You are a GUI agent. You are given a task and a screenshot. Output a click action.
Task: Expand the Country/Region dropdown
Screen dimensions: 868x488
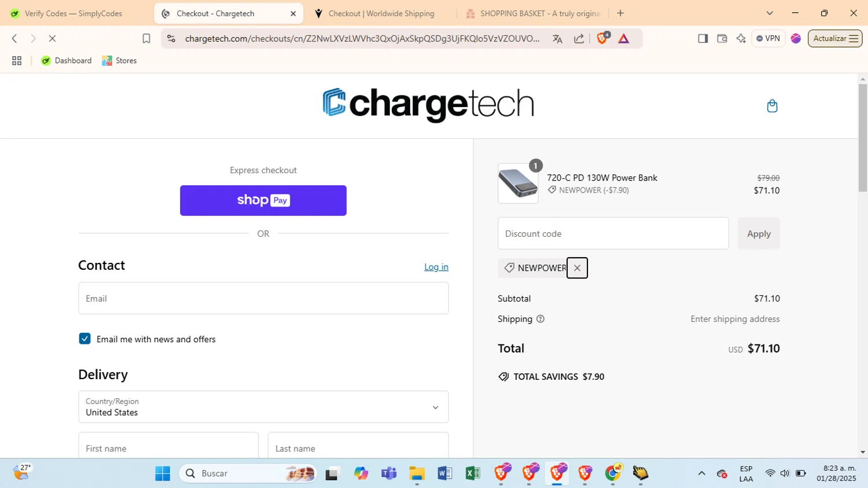(x=263, y=407)
